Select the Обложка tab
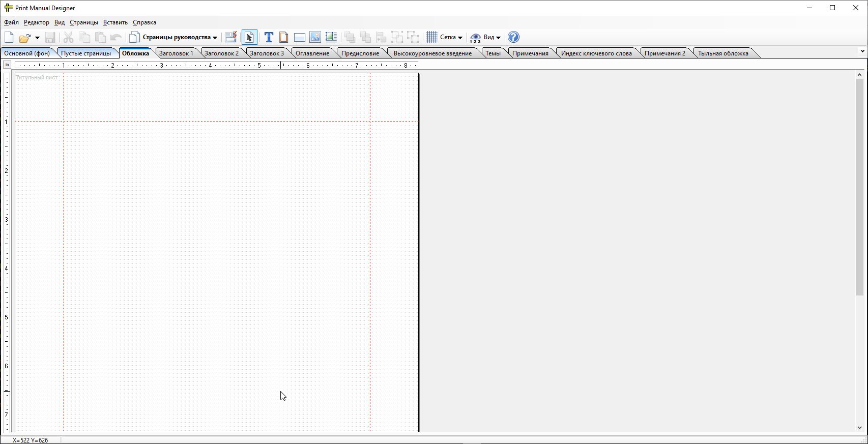 [135, 53]
